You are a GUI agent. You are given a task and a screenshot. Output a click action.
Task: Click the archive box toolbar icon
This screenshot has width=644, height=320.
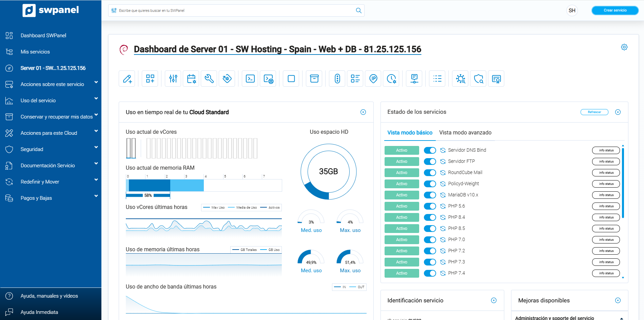tap(314, 79)
